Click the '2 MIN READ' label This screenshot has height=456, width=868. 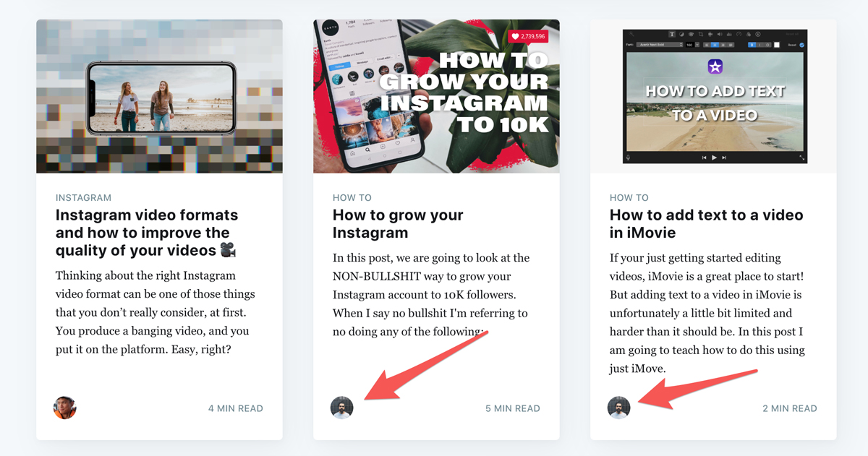tap(790, 408)
